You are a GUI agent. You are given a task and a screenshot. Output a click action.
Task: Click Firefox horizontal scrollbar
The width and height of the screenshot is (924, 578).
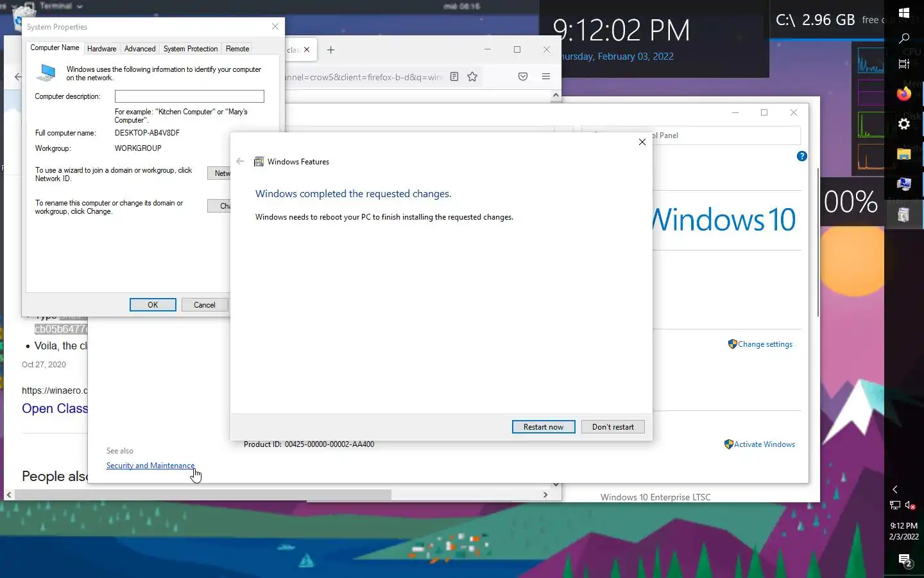tap(203, 495)
